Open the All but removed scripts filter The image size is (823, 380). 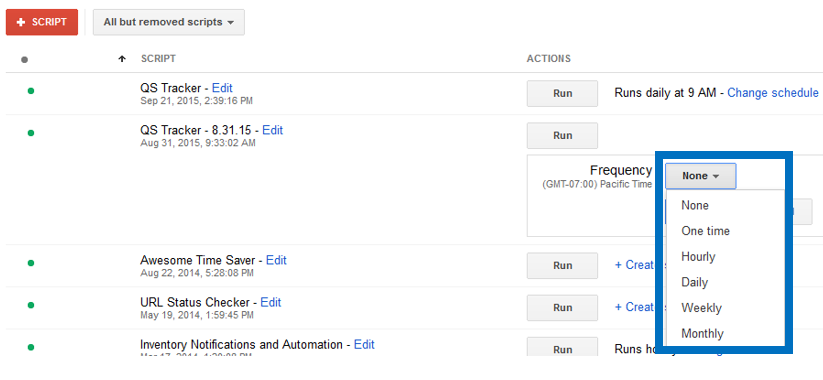coord(168,23)
